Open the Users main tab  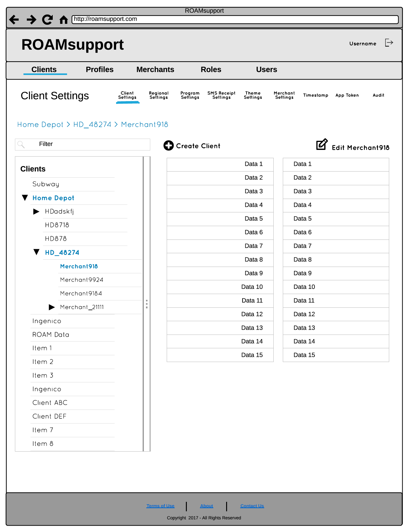[x=267, y=69]
